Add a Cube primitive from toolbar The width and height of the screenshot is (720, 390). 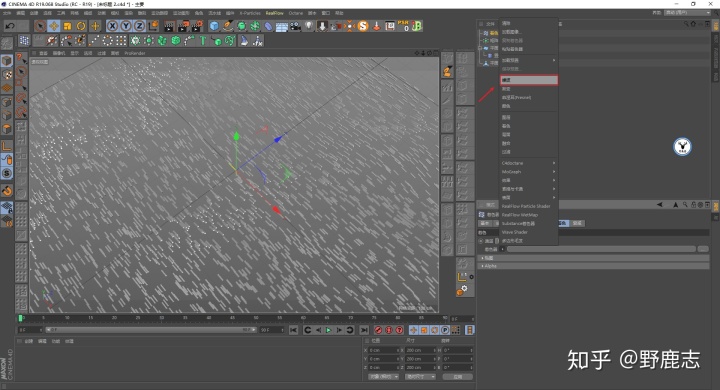pyautogui.click(x=214, y=26)
